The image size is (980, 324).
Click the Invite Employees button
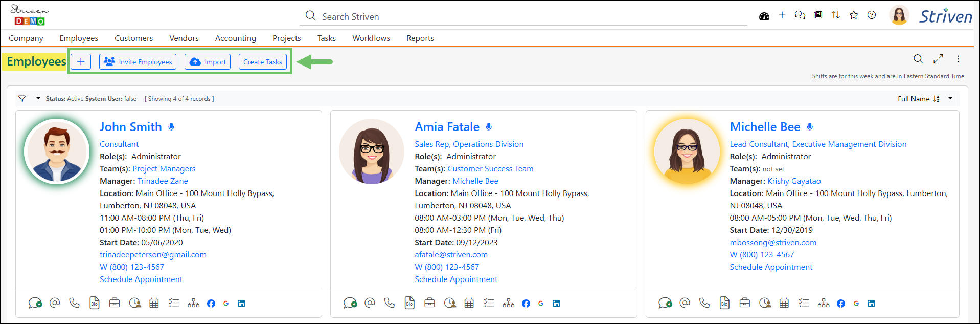coord(138,61)
